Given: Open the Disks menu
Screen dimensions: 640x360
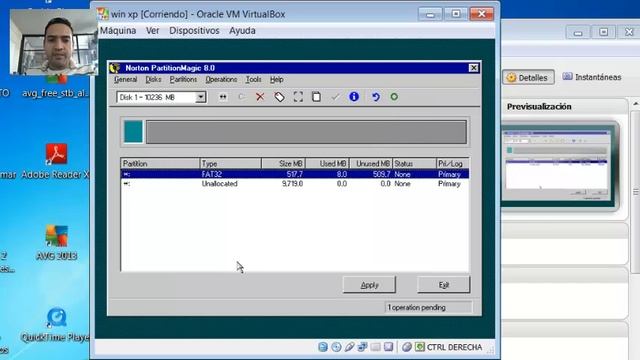Looking at the screenshot, I should click(153, 79).
